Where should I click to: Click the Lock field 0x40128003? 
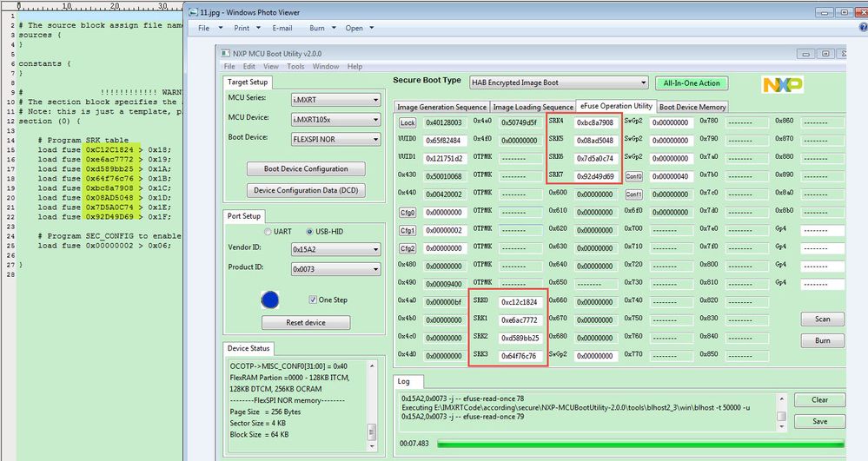coord(445,122)
